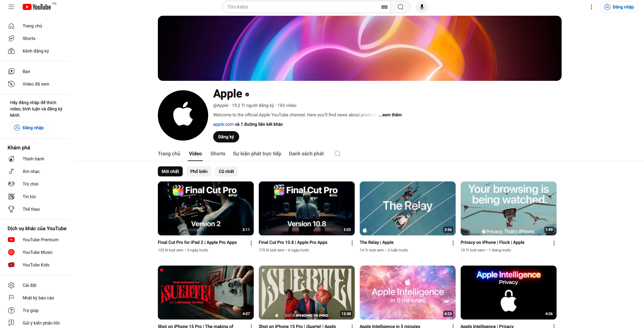Click the magnifier search button
Viewport: 644px width, 328px height.
pyautogui.click(x=400, y=7)
